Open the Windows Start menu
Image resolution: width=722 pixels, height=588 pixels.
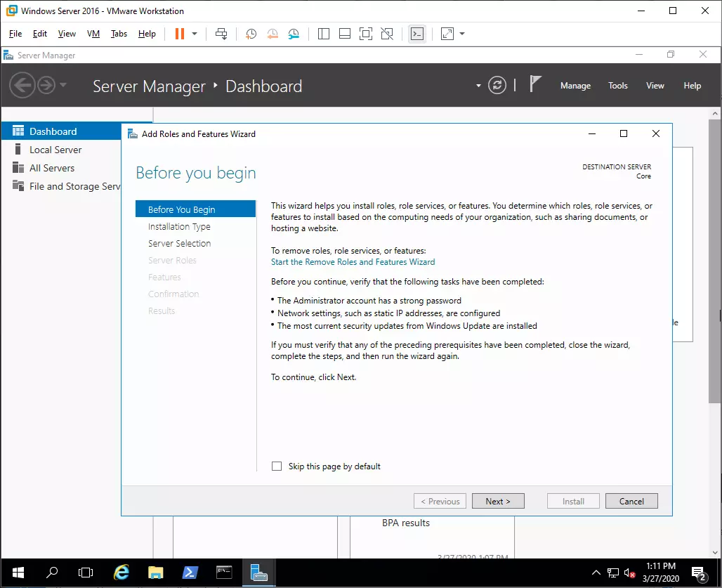(18, 573)
